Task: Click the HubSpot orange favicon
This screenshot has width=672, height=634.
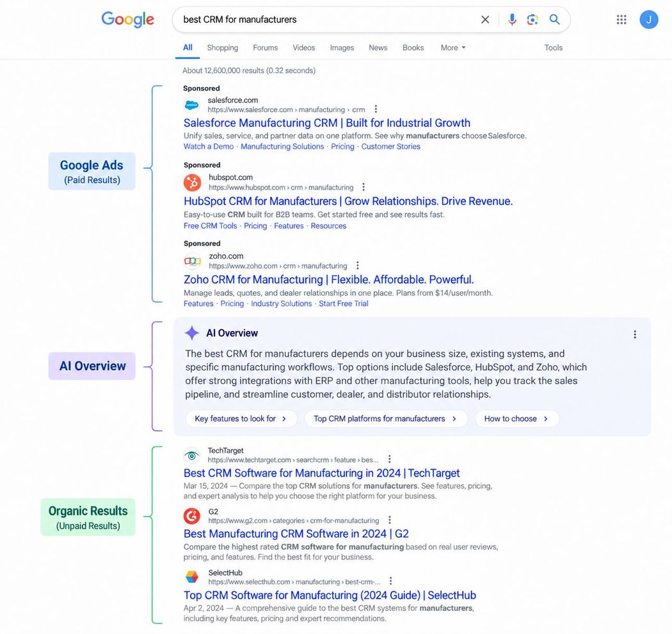Action: 193,183
